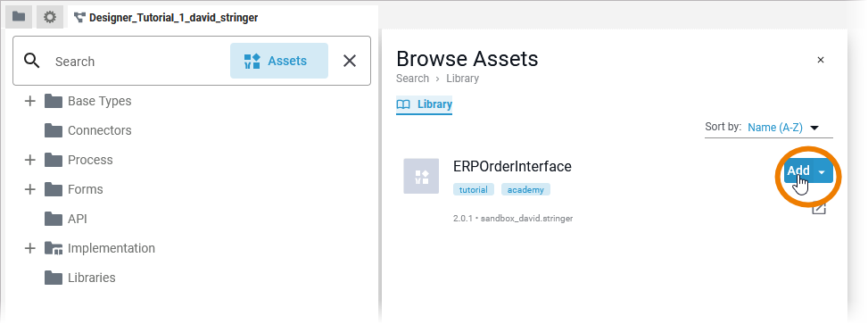Open the Add button dropdown arrow
868x324 pixels.
[x=822, y=172]
